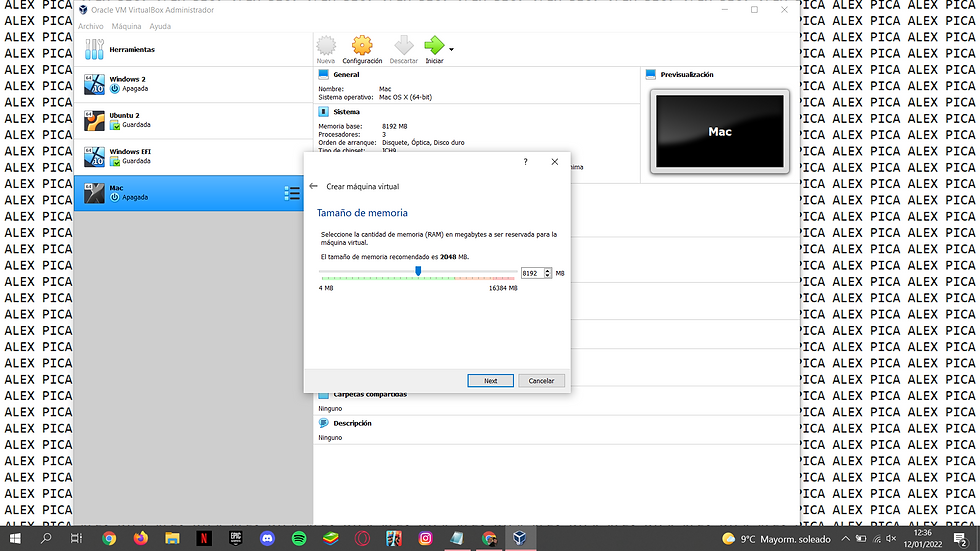Open the Ayuda menu
The width and height of the screenshot is (980, 551).
click(x=160, y=26)
